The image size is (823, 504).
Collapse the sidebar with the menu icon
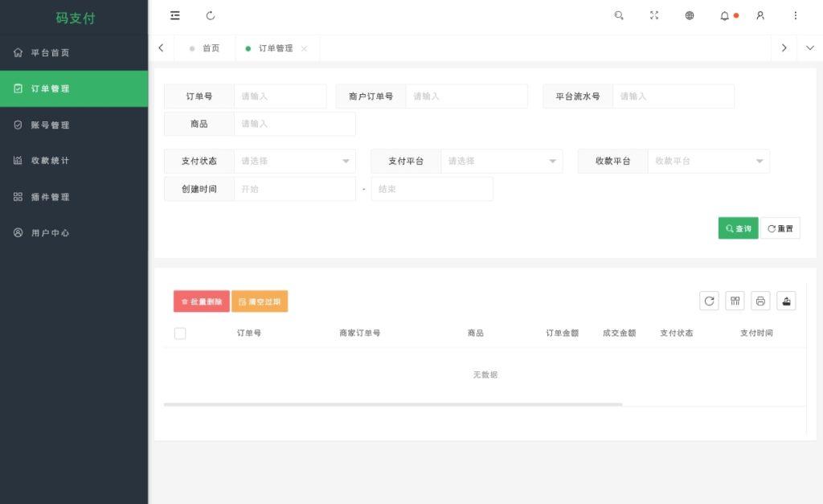[x=174, y=16]
